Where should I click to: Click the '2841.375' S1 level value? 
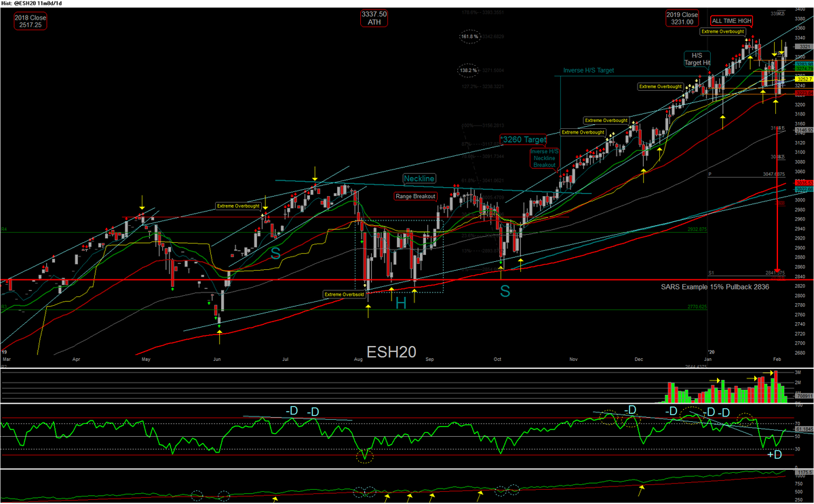click(775, 273)
